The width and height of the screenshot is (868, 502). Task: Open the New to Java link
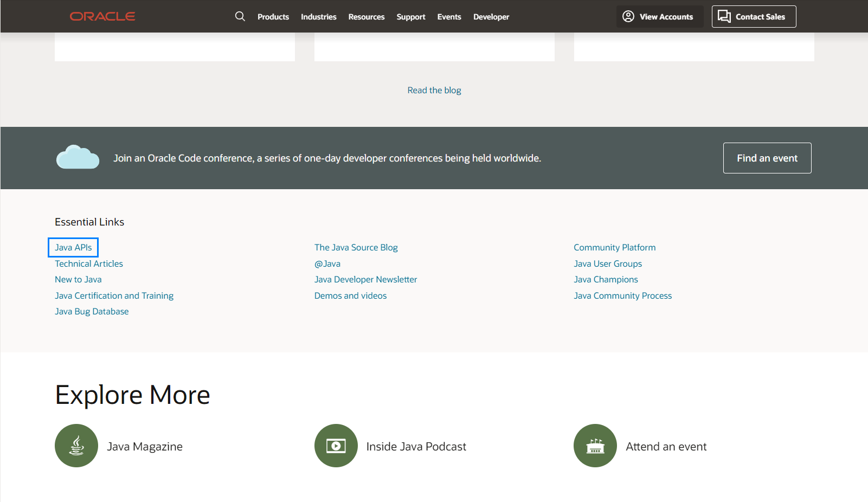[x=78, y=279]
